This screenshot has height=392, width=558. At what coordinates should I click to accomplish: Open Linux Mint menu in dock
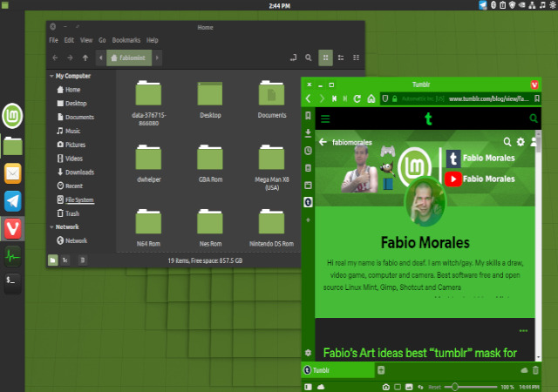13,116
